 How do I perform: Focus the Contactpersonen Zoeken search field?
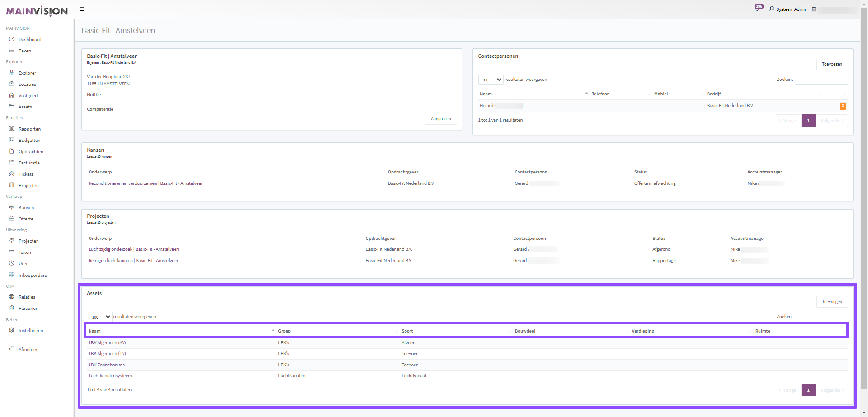click(821, 80)
